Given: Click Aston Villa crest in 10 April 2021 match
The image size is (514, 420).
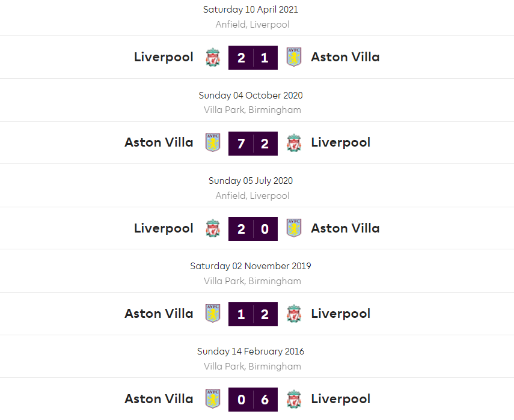Looking at the screenshot, I should click(x=294, y=58).
